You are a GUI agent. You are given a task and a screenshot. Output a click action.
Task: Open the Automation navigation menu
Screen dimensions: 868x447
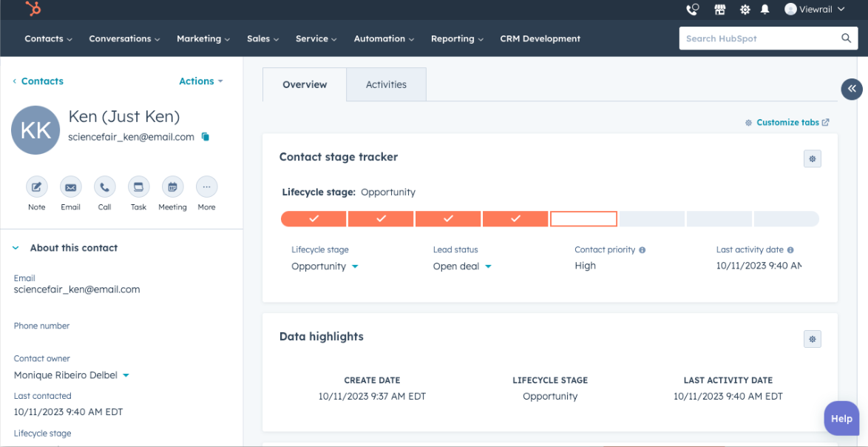384,38
